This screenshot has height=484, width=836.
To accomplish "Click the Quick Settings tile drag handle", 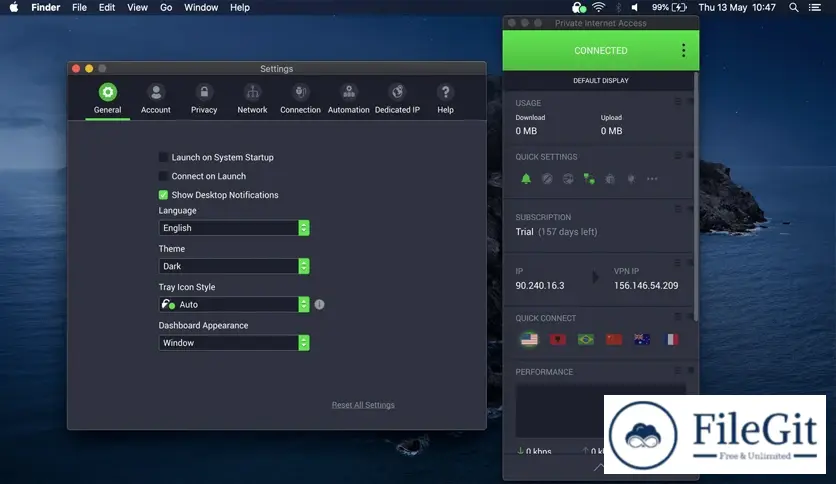I will [x=678, y=155].
